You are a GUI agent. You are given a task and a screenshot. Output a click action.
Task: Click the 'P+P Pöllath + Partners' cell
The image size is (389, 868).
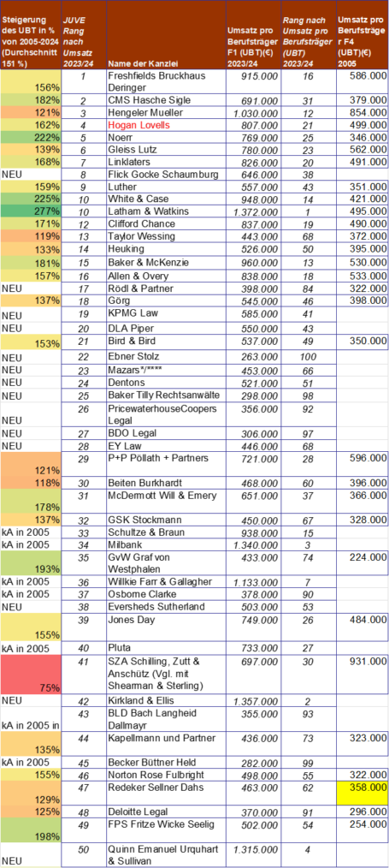(x=166, y=464)
